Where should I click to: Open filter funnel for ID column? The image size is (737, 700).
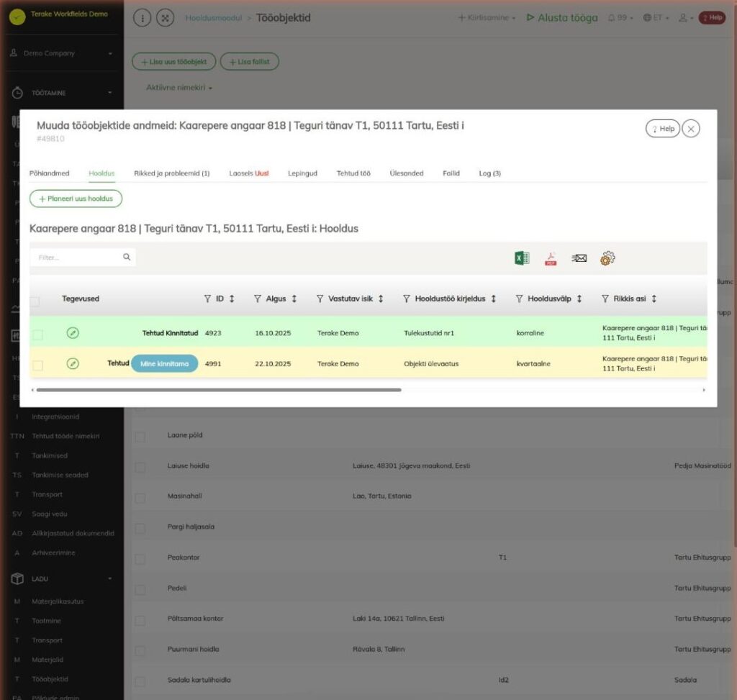click(207, 299)
